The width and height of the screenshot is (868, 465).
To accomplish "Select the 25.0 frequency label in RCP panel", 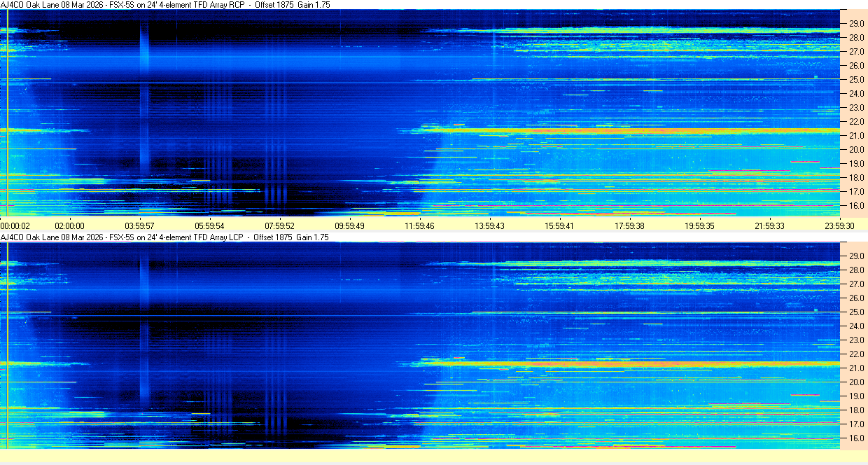I will (856, 80).
